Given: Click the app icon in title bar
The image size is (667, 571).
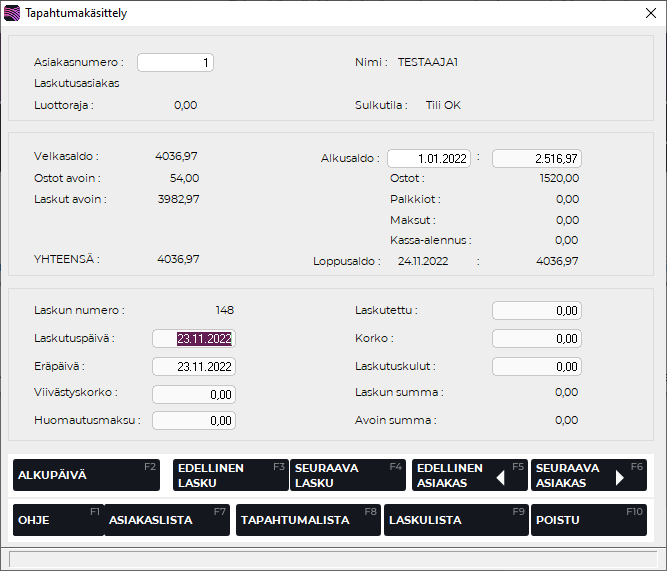Looking at the screenshot, I should 12,14.
